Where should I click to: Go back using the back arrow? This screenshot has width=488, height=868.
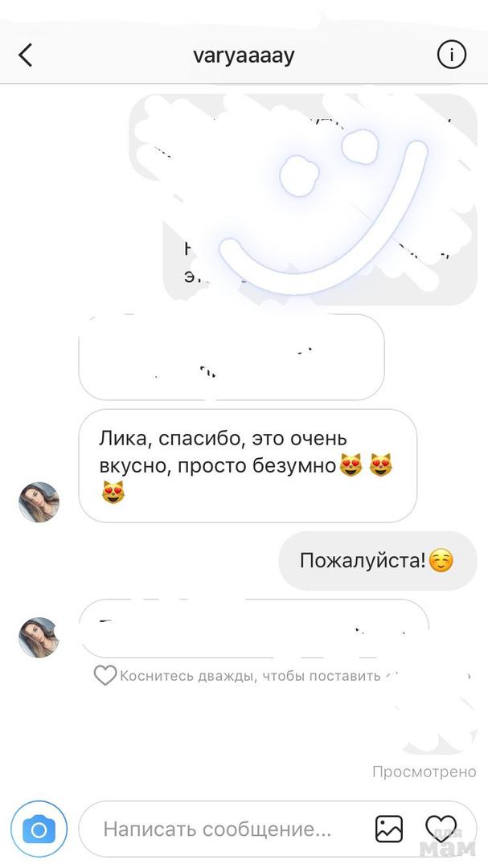tap(26, 55)
